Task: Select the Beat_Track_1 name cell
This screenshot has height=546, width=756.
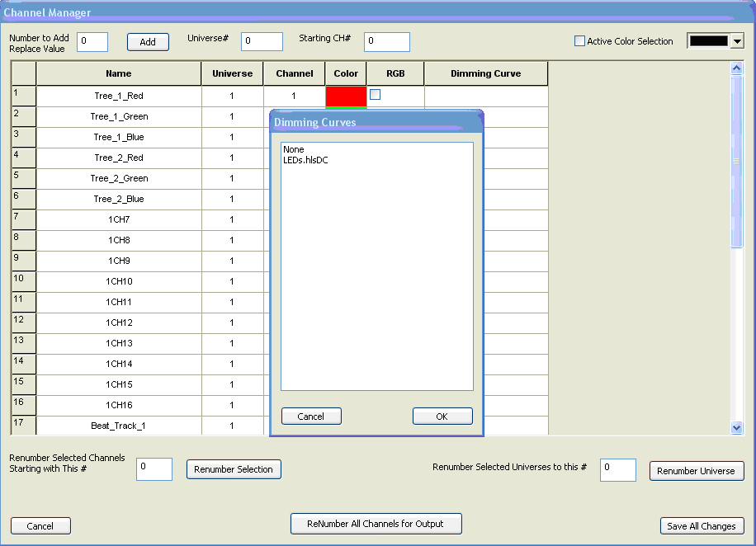Action: [119, 426]
